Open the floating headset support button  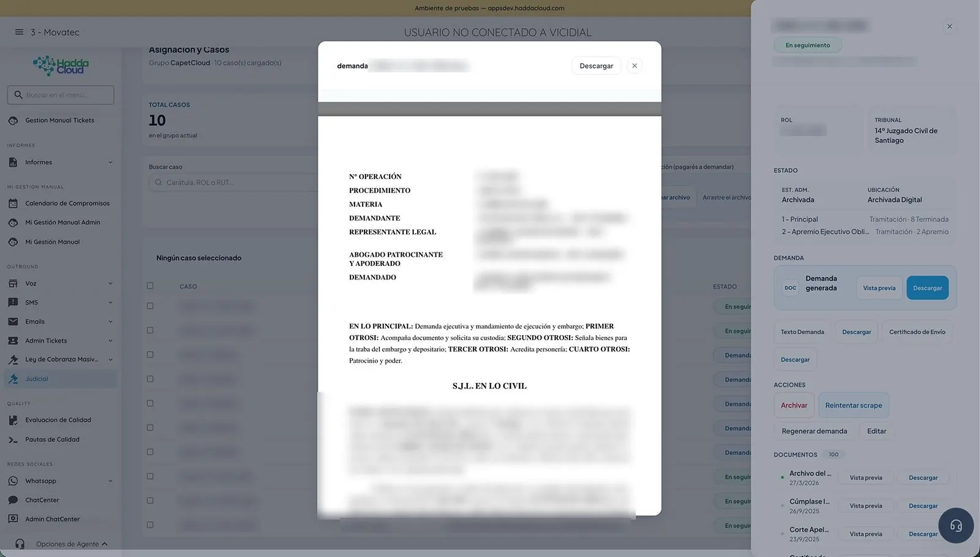pos(956,526)
